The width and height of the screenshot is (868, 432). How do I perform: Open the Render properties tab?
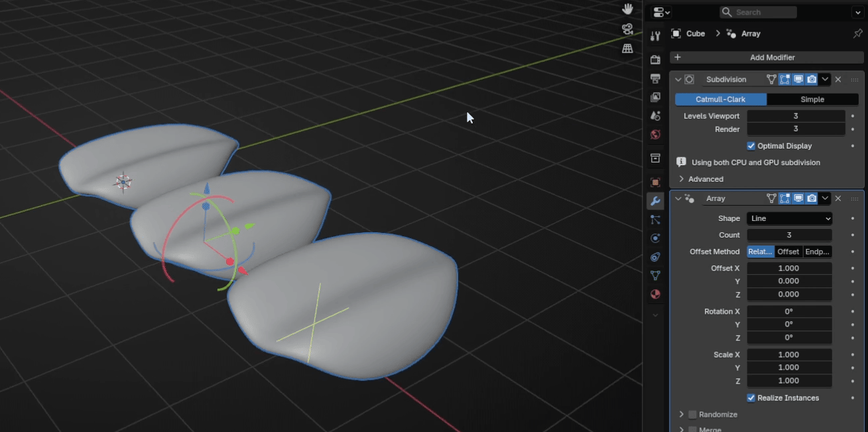(x=655, y=59)
